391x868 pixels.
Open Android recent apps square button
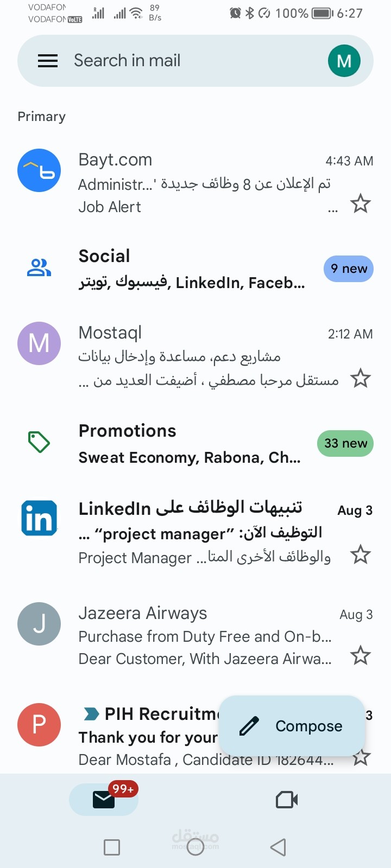[112, 847]
